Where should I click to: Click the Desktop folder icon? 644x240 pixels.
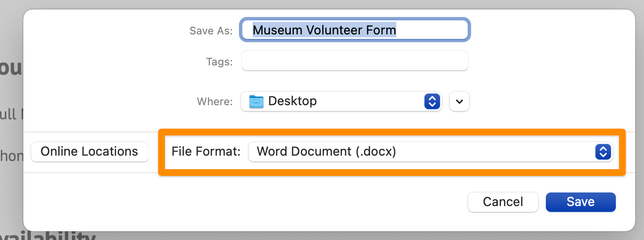click(x=256, y=101)
